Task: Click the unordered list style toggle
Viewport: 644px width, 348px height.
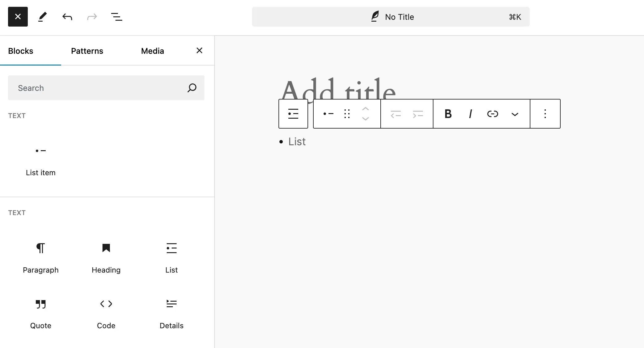Action: pyautogui.click(x=327, y=113)
